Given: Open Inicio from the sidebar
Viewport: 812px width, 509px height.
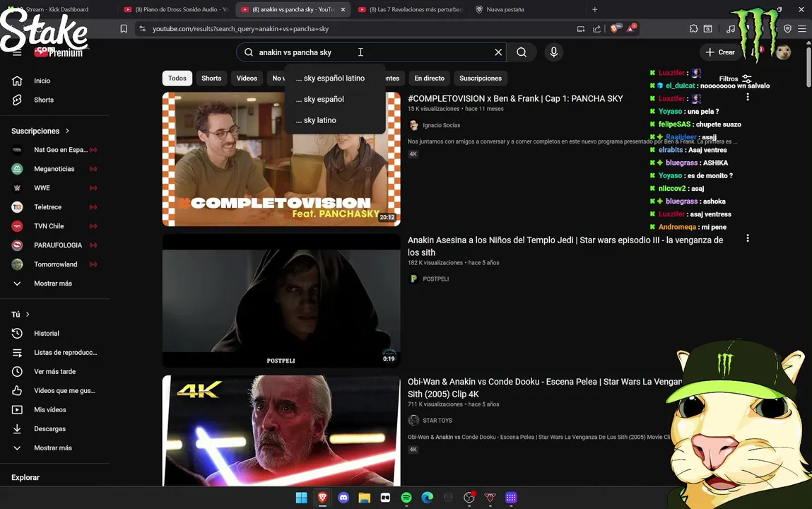Looking at the screenshot, I should 42,81.
